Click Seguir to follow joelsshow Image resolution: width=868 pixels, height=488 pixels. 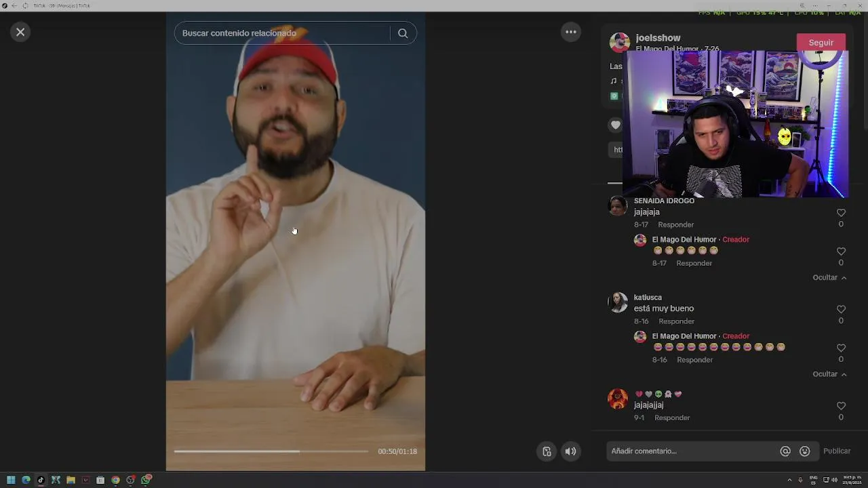(821, 43)
